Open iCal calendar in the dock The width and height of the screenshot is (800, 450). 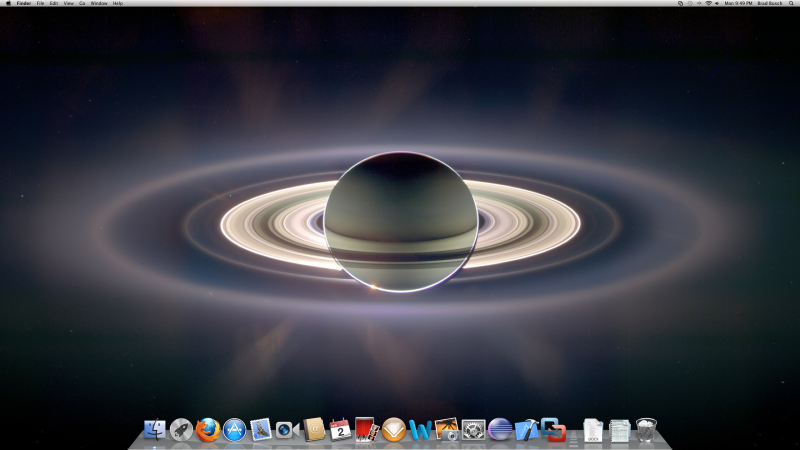pyautogui.click(x=340, y=430)
